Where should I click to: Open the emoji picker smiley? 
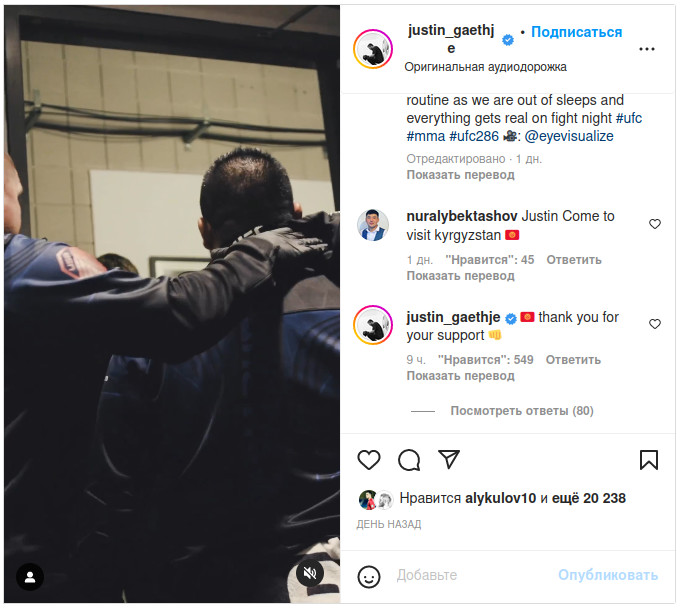[369, 577]
